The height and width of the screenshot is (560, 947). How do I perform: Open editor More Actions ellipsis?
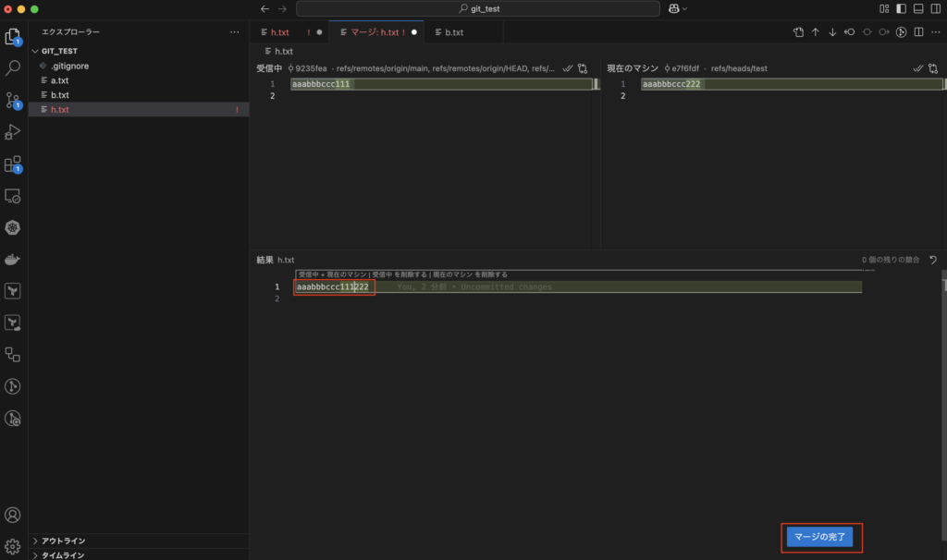point(936,32)
